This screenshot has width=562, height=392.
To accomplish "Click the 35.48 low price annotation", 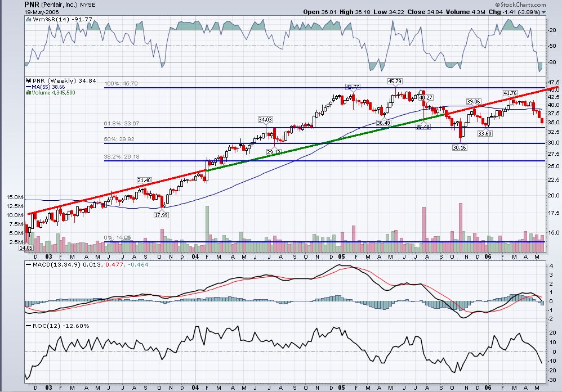I will [x=423, y=127].
